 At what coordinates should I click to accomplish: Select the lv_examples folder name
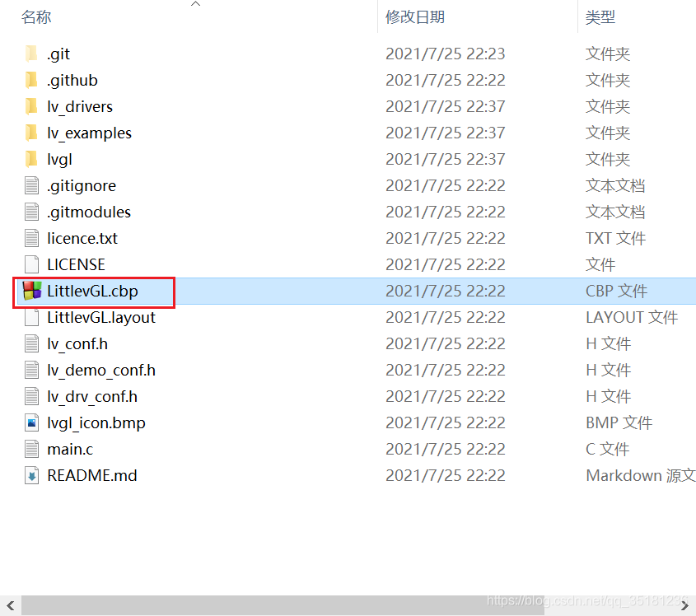pos(89,133)
